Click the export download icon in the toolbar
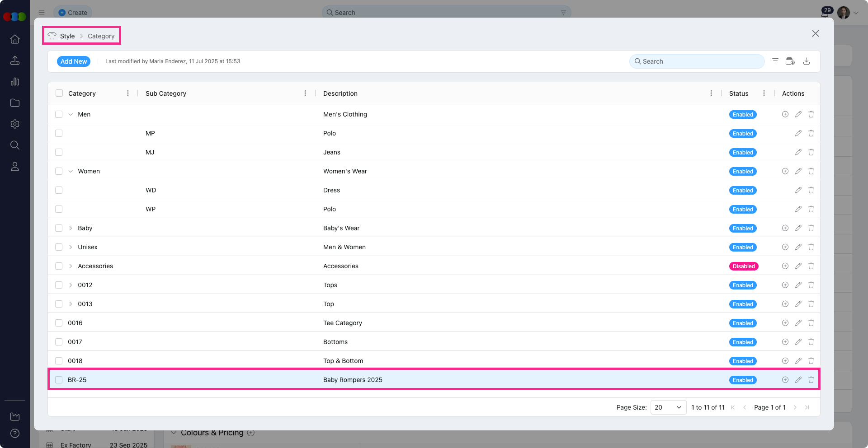The image size is (868, 448). [807, 61]
